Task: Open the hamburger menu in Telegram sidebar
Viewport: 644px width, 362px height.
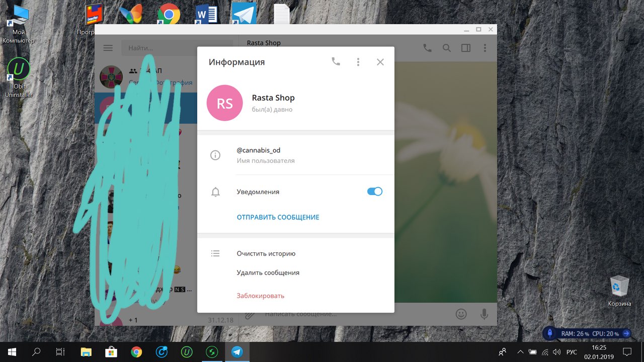Action: (x=108, y=48)
